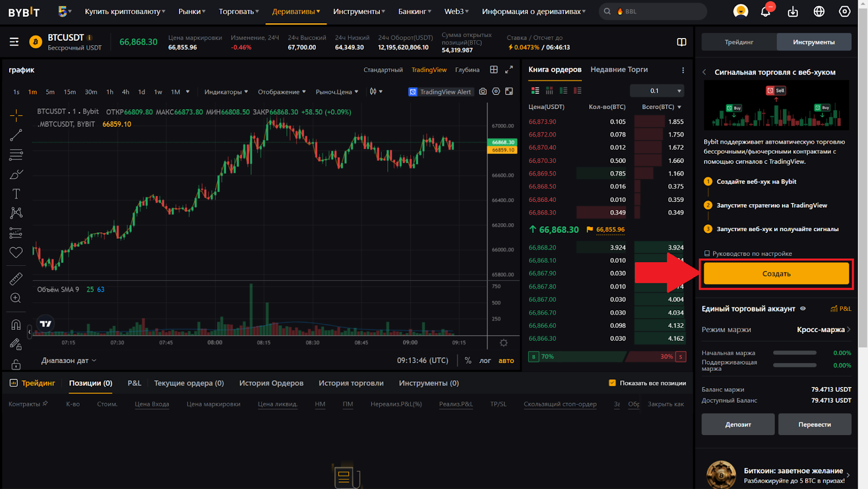The width and height of the screenshot is (868, 489).
Task: Open the language globe icon
Action: click(x=819, y=11)
